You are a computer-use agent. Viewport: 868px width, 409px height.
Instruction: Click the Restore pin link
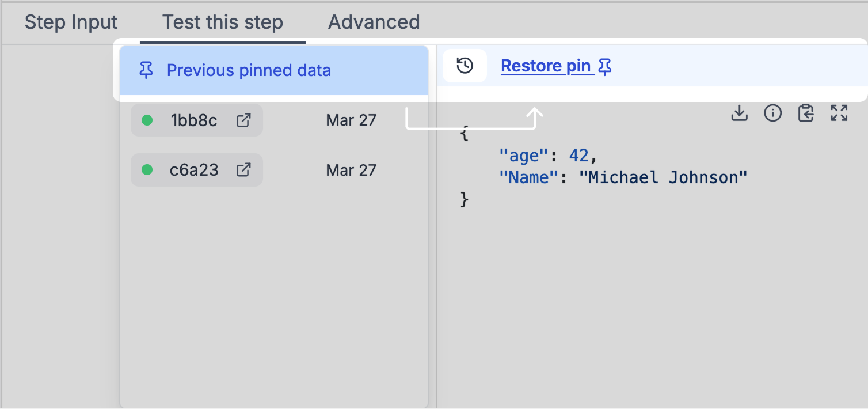546,66
